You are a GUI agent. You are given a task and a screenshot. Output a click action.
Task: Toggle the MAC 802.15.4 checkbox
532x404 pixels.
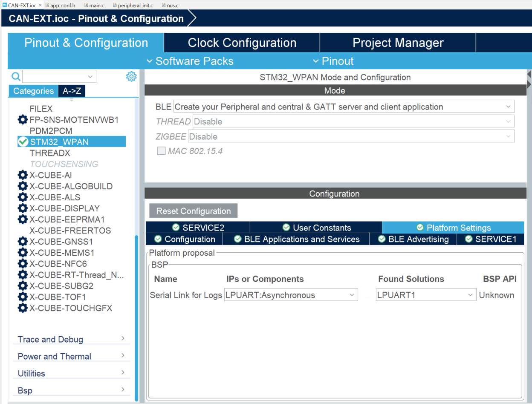(x=162, y=151)
